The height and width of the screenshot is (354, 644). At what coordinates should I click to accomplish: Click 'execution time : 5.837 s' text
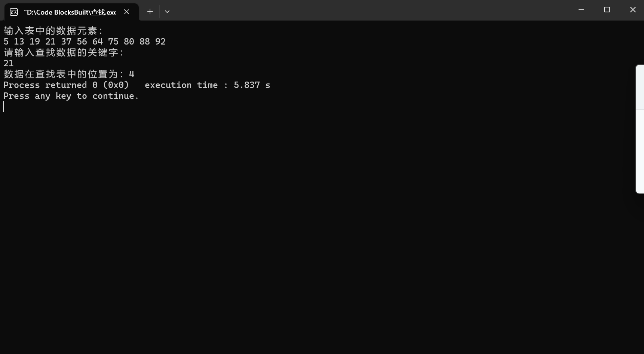[208, 85]
